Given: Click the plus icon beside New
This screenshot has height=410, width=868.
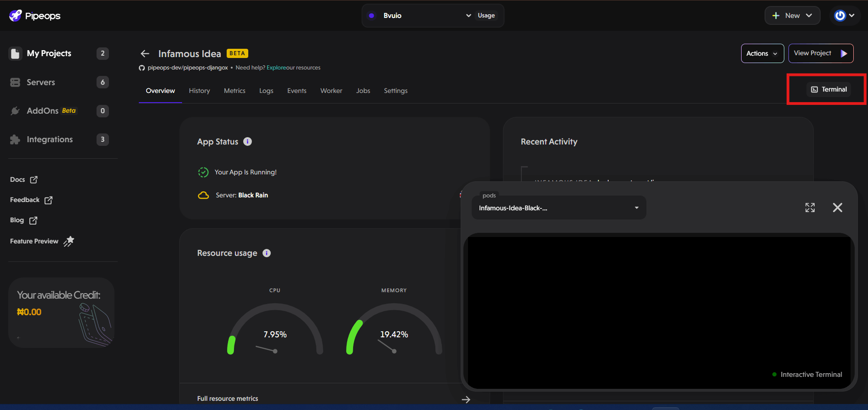Looking at the screenshot, I should (x=776, y=16).
